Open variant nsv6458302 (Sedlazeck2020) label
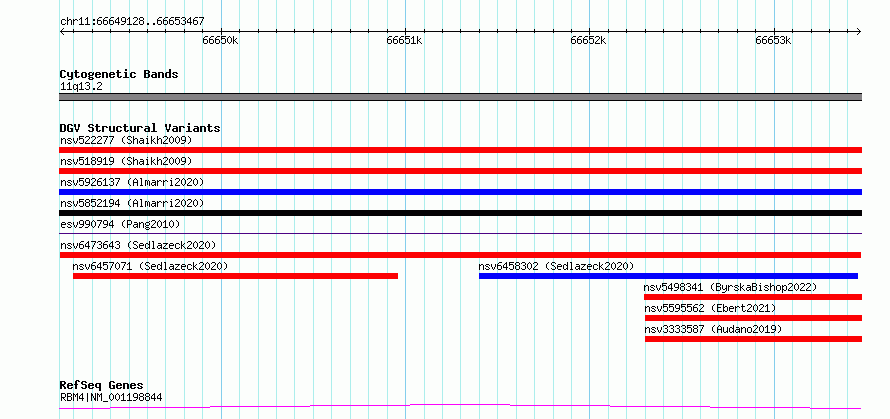The height and width of the screenshot is (419, 890). click(x=556, y=266)
